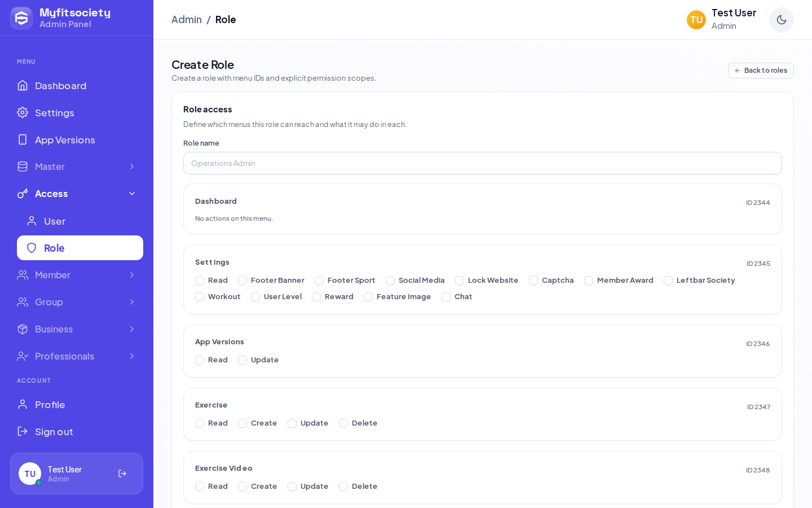Viewport: 812px width, 508px height.
Task: Check the Update box for App Versions
Action: [x=242, y=360]
